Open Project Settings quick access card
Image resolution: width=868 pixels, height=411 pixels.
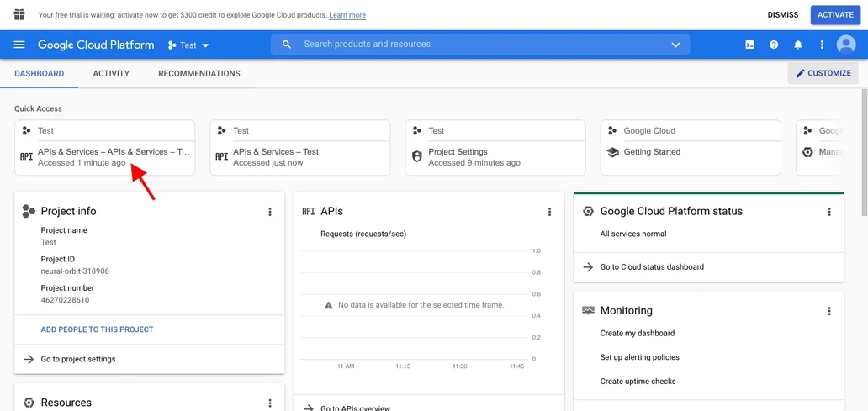[x=495, y=148]
